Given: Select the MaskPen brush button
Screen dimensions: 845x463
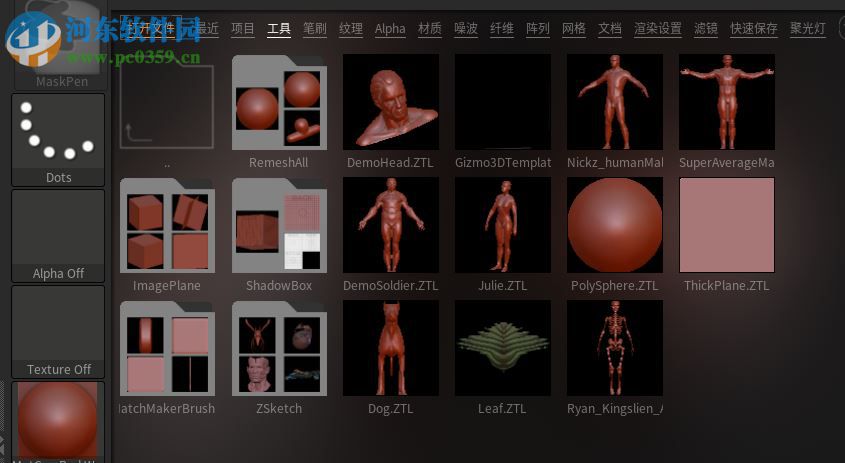Looking at the screenshot, I should pyautogui.click(x=59, y=46).
